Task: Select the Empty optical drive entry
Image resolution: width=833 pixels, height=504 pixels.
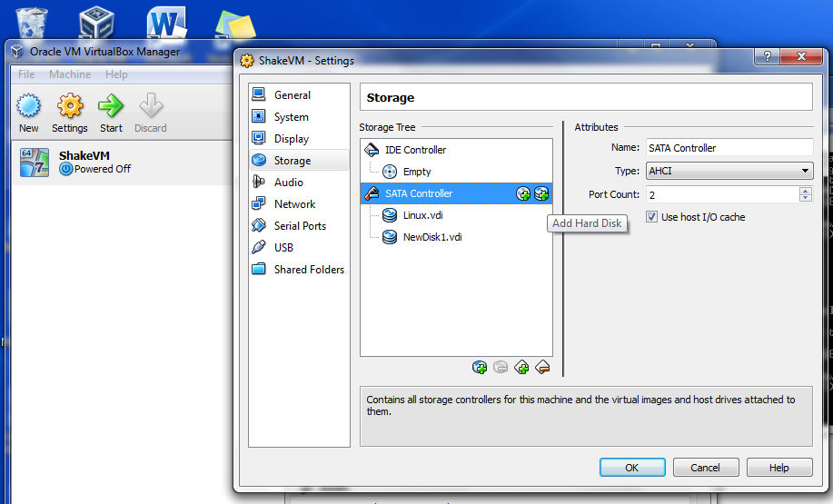Action: [x=456, y=172]
